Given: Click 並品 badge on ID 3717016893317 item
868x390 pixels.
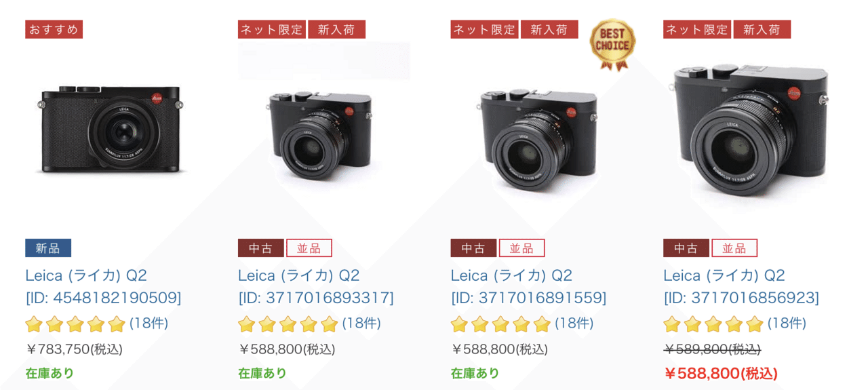Looking at the screenshot, I should (x=309, y=248).
